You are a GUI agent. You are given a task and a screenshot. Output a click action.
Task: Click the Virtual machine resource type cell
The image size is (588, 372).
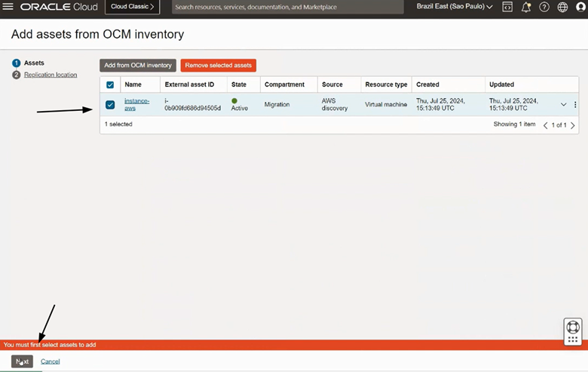coord(386,104)
